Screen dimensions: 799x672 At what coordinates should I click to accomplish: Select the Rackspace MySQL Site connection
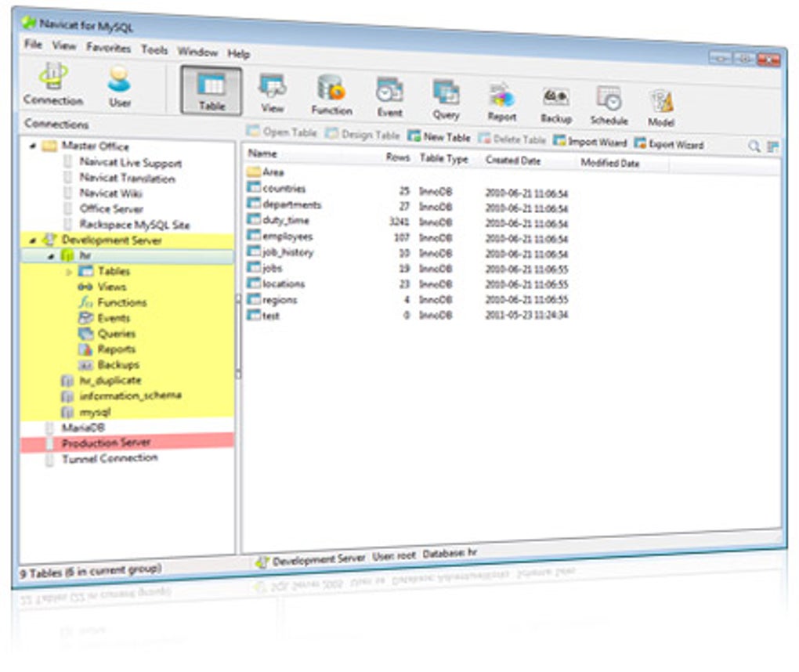pyautogui.click(x=134, y=225)
